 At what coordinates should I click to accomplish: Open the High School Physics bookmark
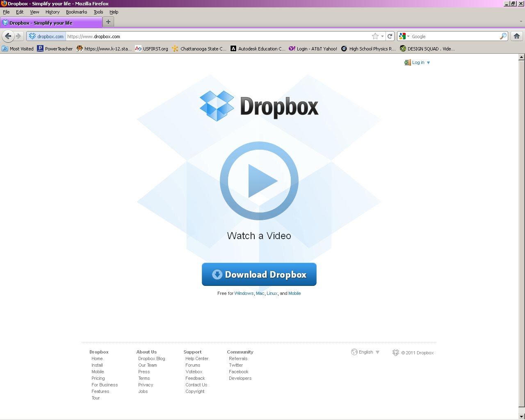tap(368, 49)
